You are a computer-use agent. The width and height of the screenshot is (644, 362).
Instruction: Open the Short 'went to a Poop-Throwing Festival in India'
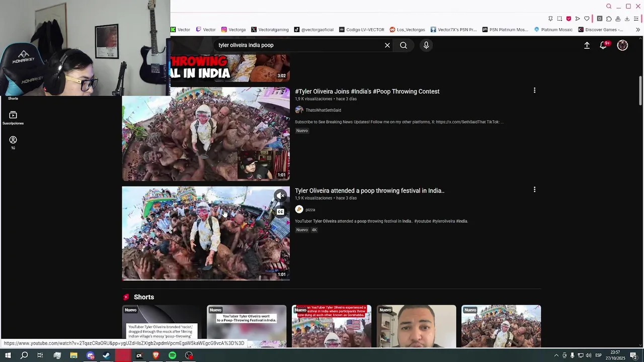point(247,326)
